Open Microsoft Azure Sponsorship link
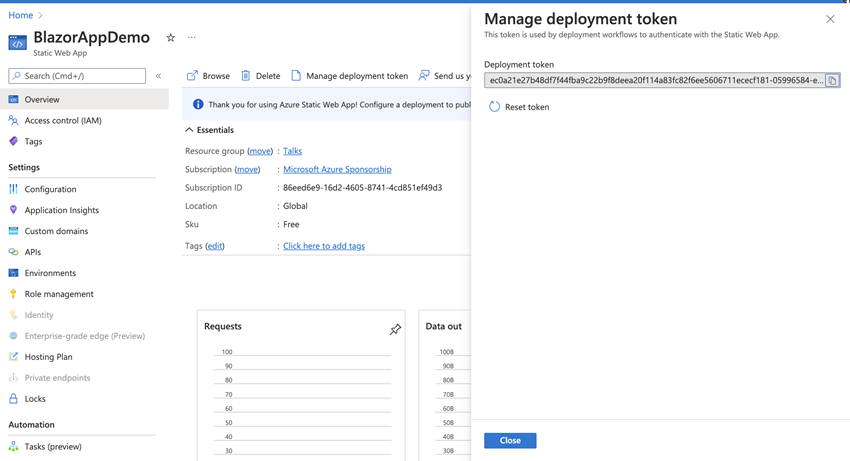Screen dimensions: 850x461 coord(337,170)
